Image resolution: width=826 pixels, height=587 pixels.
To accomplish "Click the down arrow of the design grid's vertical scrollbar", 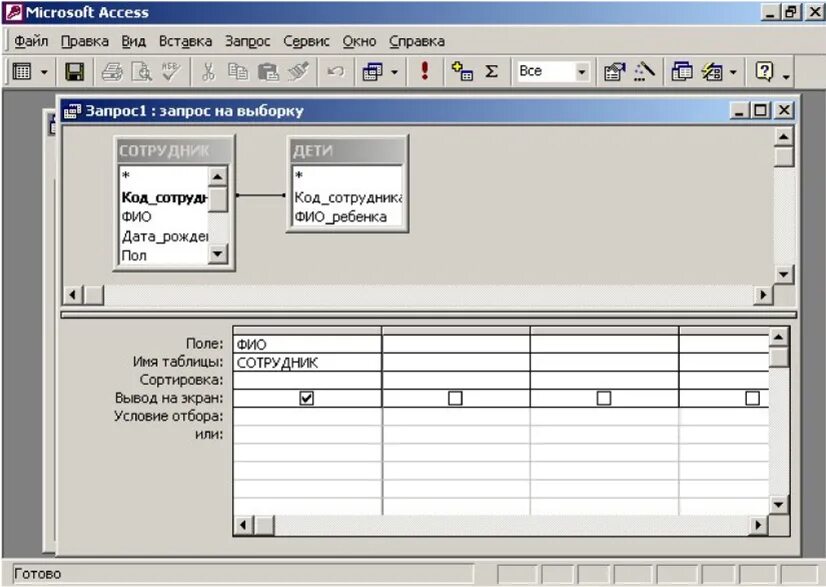I will 779,505.
